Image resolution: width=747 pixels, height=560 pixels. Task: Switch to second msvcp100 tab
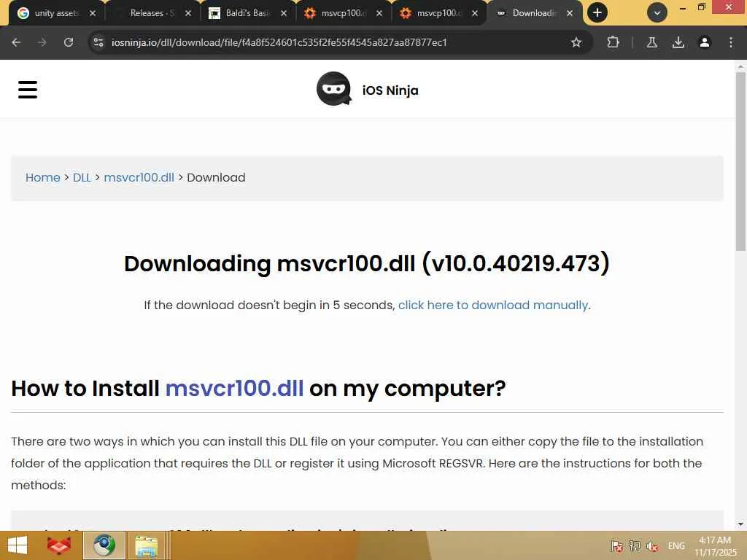pyautogui.click(x=438, y=13)
